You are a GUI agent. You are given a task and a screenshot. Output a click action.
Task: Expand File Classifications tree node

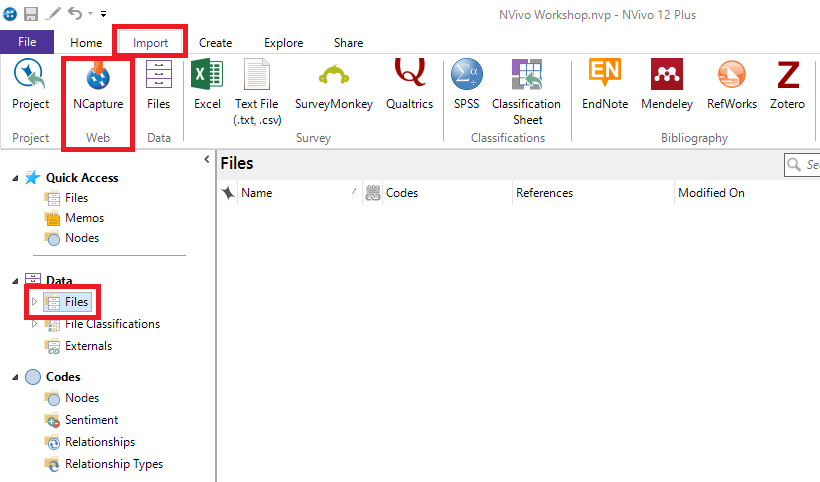35,324
